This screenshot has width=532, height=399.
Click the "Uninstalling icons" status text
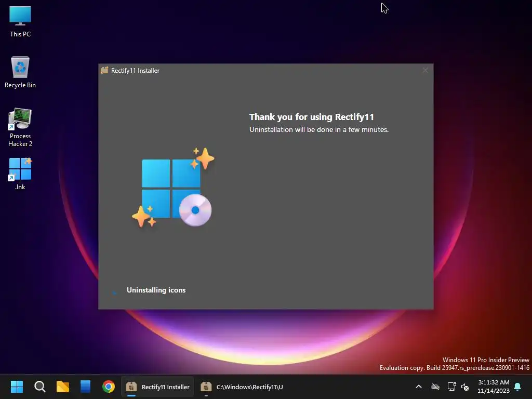click(156, 290)
